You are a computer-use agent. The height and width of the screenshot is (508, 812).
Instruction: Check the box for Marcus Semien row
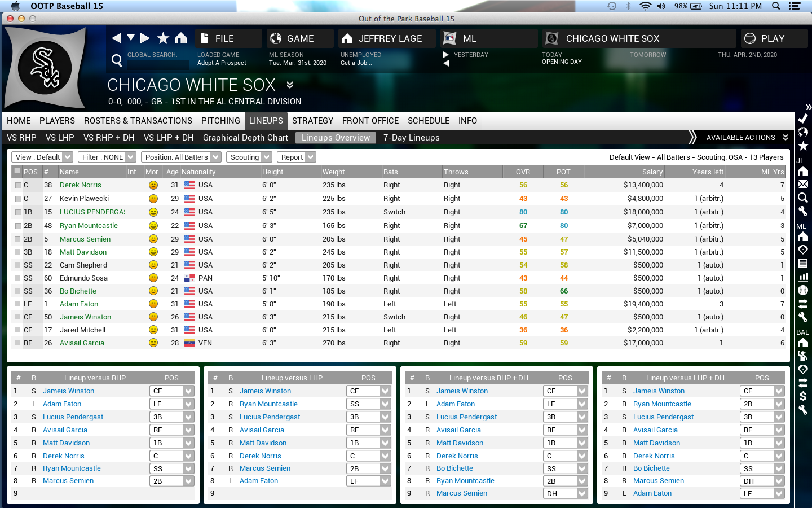tap(17, 239)
